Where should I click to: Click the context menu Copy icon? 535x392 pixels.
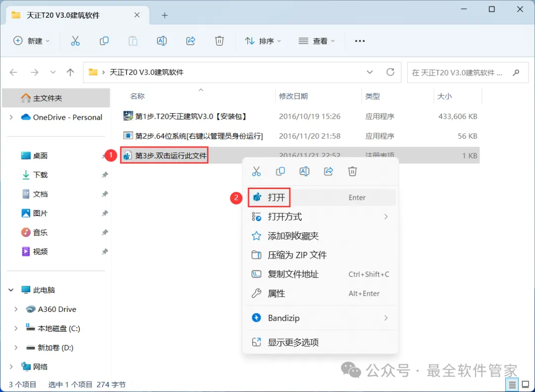280,171
